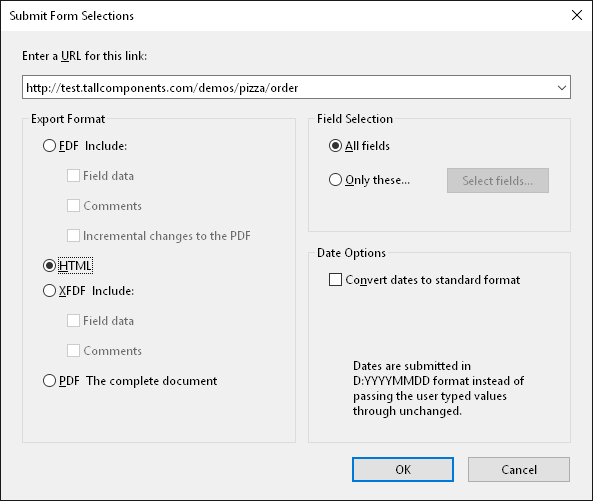Select PDF The complete document option
The width and height of the screenshot is (593, 502).
coord(50,381)
